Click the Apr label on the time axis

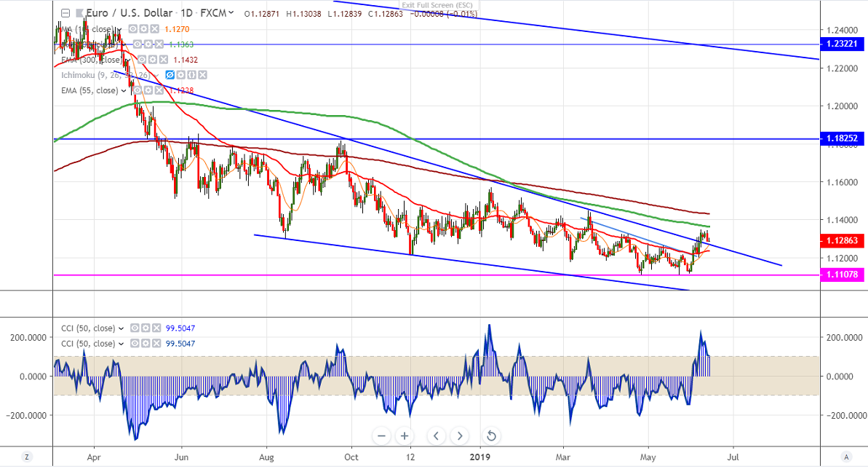(94, 457)
